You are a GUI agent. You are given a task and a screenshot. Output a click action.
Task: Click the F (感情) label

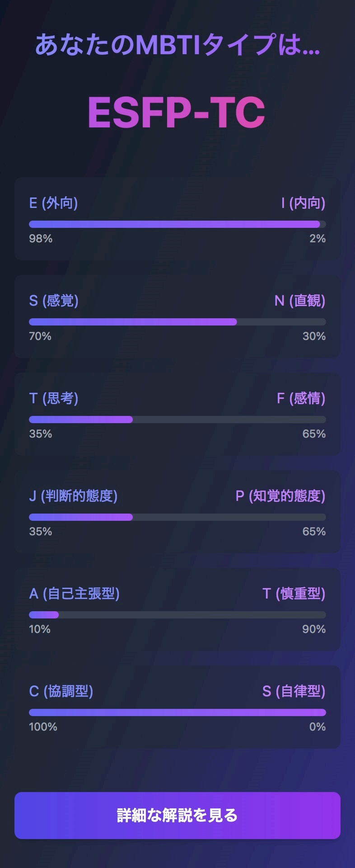[301, 398]
